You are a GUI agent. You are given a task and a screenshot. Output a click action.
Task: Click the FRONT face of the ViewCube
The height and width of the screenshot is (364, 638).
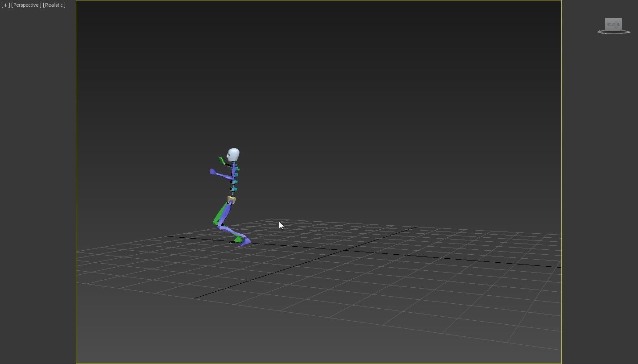point(611,25)
